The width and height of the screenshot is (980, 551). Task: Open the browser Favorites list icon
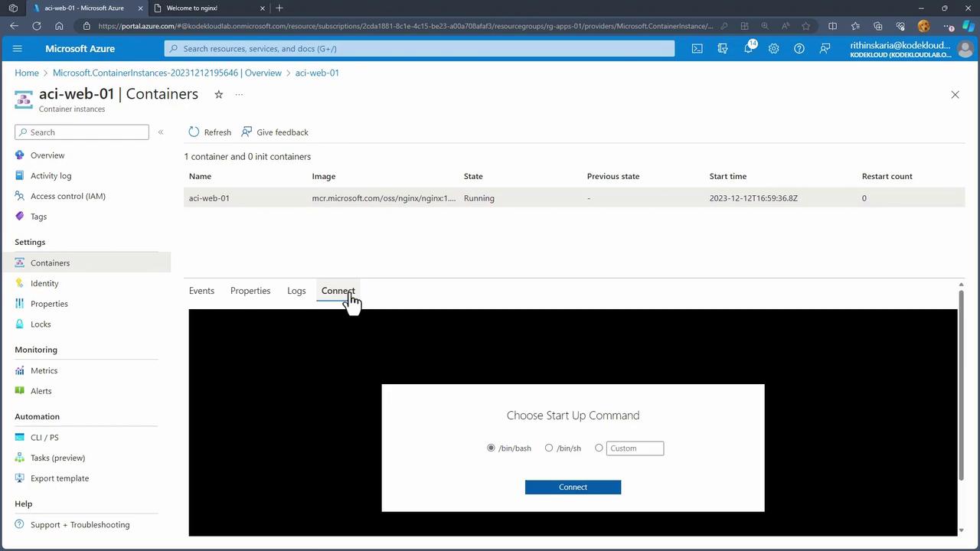pyautogui.click(x=855, y=26)
